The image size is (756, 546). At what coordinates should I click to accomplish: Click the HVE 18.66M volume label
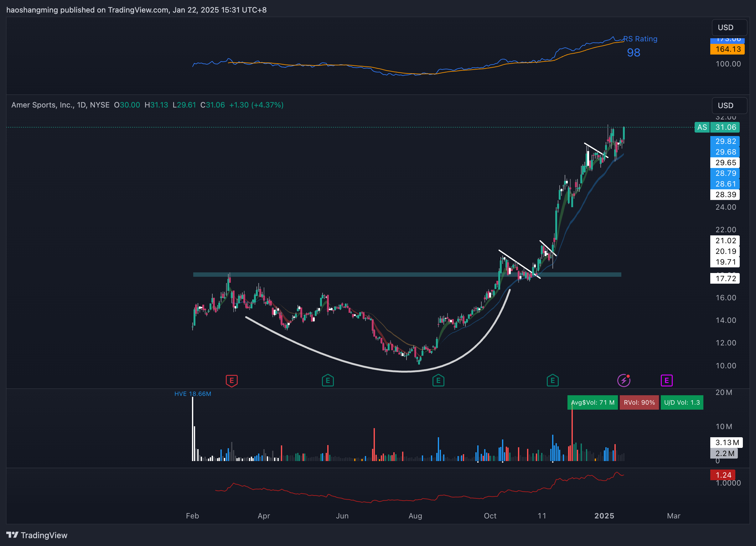click(x=193, y=394)
